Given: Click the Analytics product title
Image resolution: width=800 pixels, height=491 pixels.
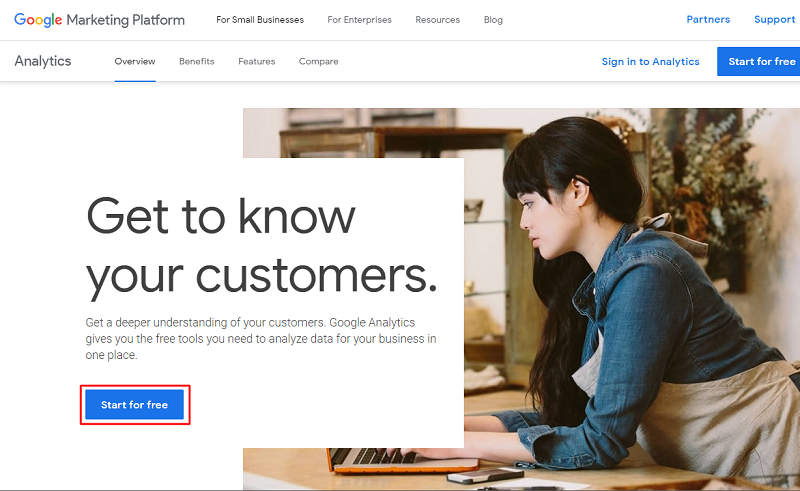Looking at the screenshot, I should (43, 61).
